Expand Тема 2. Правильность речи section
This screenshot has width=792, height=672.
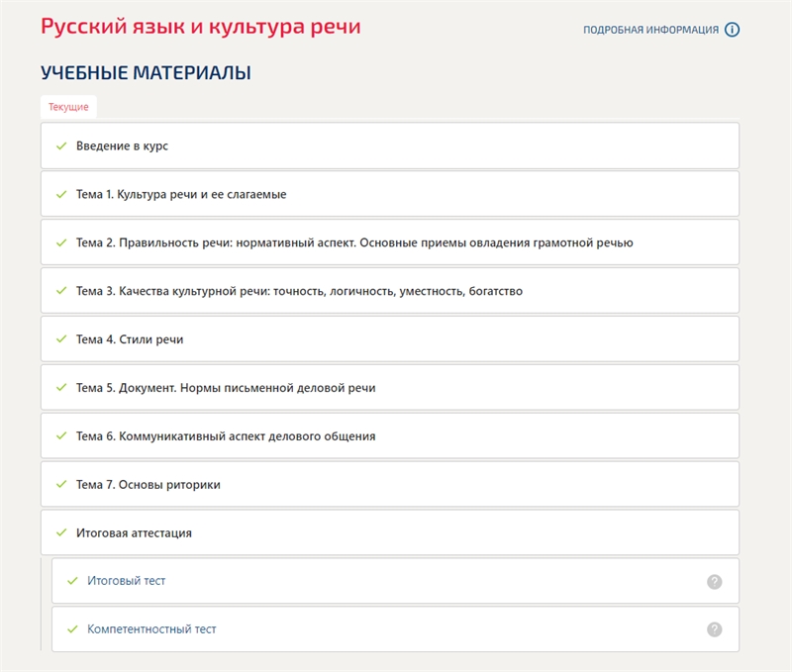pyautogui.click(x=389, y=242)
